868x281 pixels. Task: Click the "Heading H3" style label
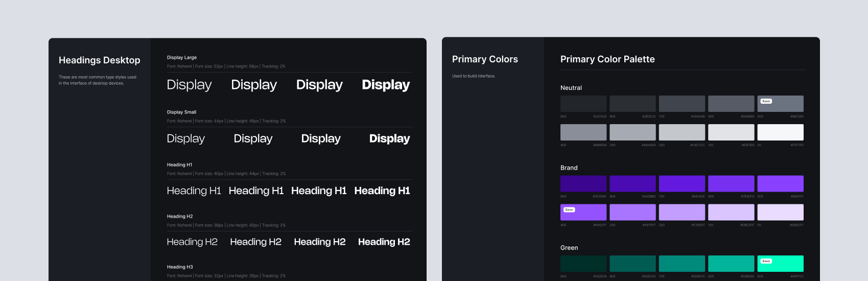pyautogui.click(x=180, y=267)
